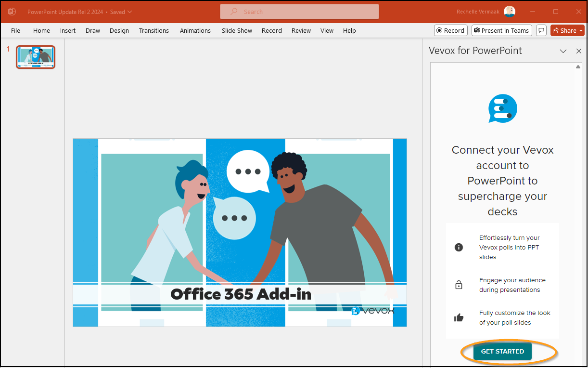This screenshot has width=588, height=368.
Task: Switch to the Animations ribbon tab
Action: pyautogui.click(x=195, y=30)
